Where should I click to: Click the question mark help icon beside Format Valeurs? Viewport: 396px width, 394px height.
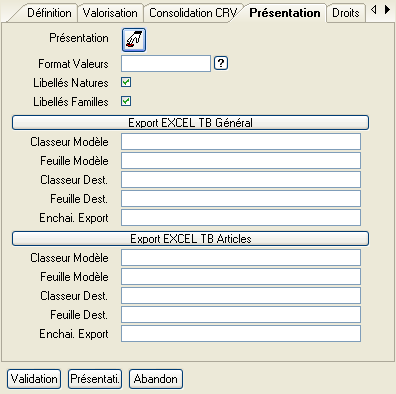point(221,63)
